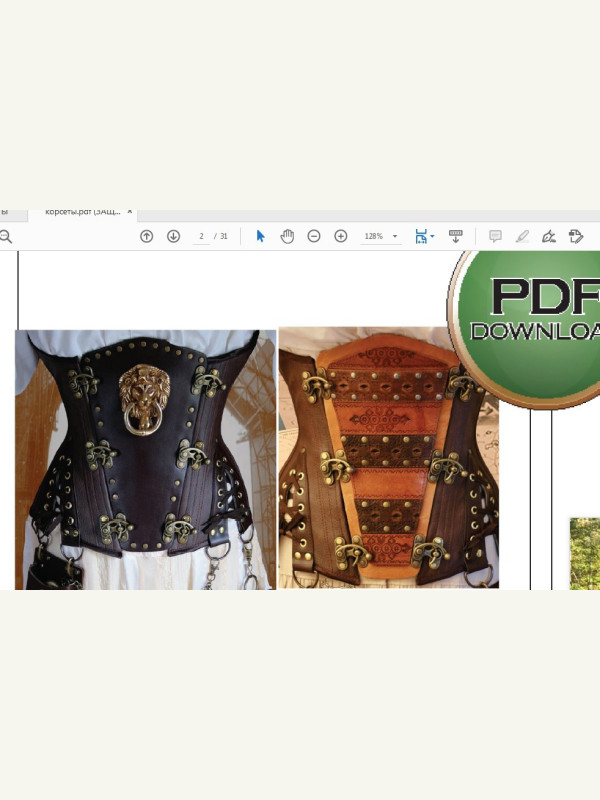Go to next page with down arrow
Viewport: 600px width, 800px height.
pyautogui.click(x=173, y=236)
